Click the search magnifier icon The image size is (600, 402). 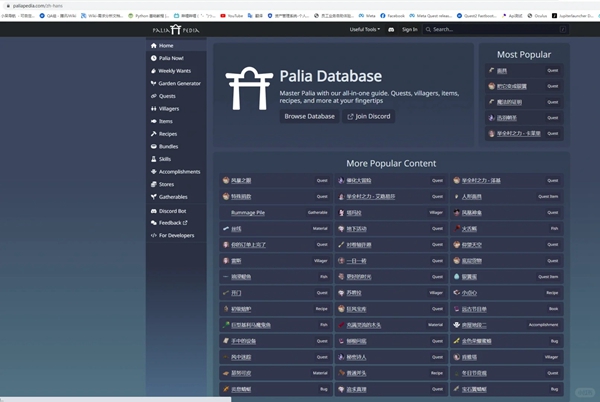click(428, 29)
